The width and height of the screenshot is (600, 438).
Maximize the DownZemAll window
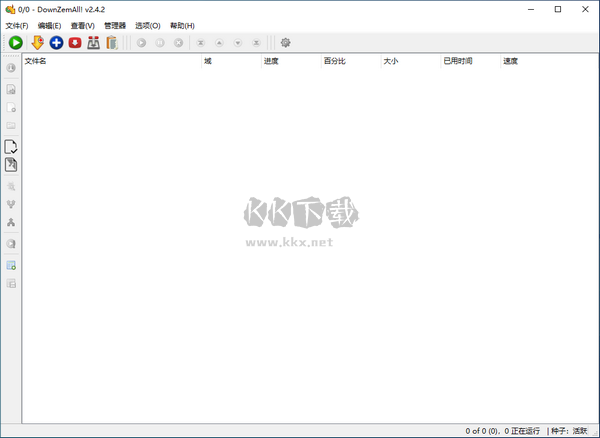click(558, 9)
